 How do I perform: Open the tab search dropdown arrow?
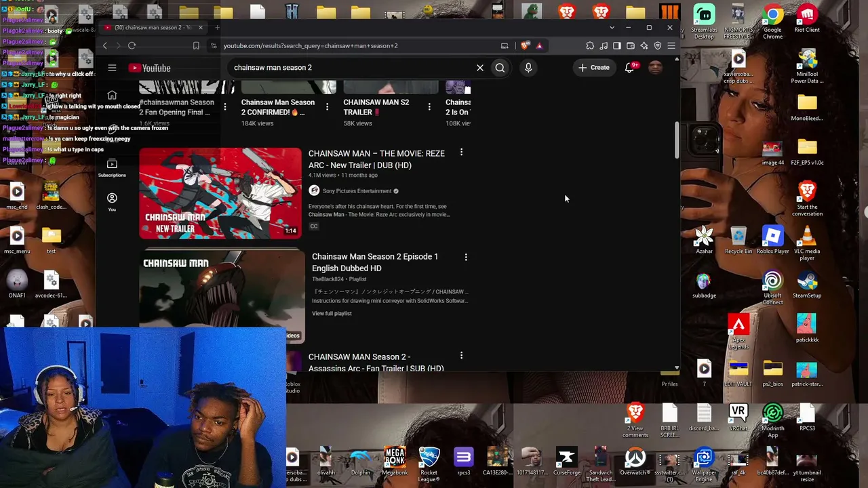click(612, 28)
